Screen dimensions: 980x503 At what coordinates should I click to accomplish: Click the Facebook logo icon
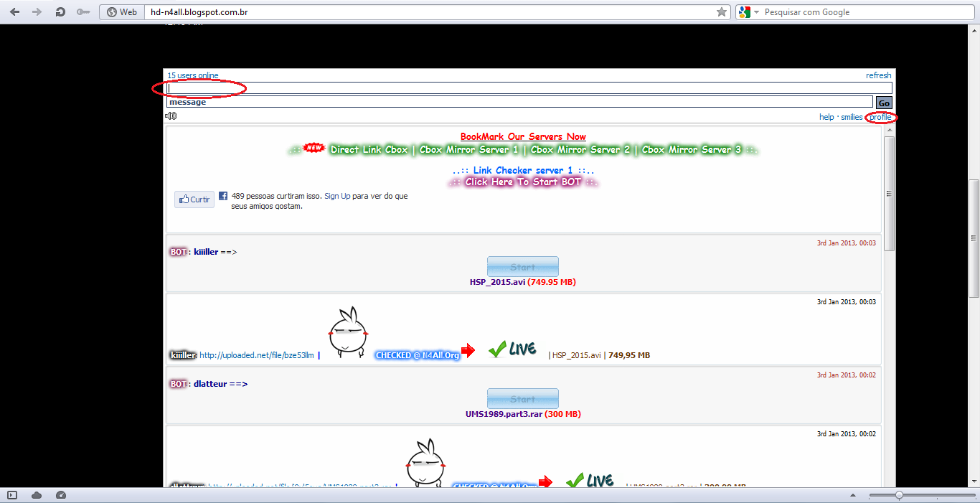(x=223, y=195)
